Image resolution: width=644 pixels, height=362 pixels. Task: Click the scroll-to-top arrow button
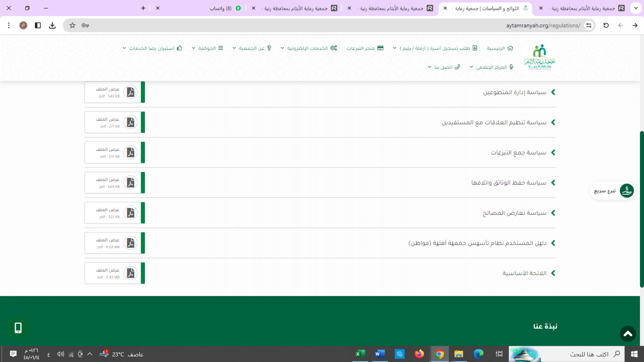(628, 334)
